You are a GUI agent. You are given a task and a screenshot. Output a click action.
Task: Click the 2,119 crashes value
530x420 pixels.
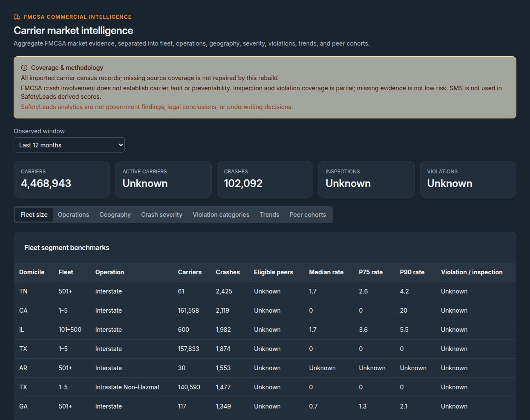(x=222, y=311)
